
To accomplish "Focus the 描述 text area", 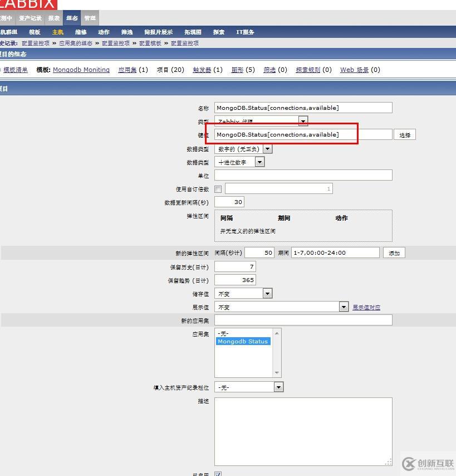I will (303, 431).
